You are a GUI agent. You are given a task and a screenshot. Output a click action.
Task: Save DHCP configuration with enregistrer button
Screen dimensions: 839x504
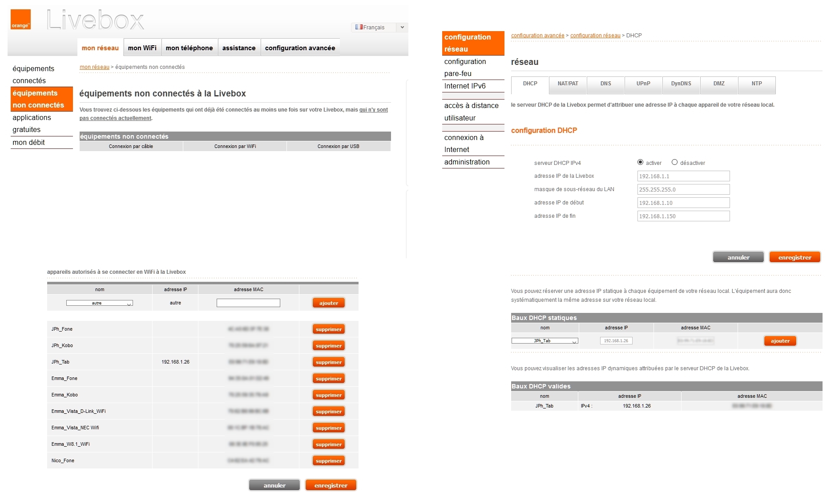pyautogui.click(x=794, y=257)
